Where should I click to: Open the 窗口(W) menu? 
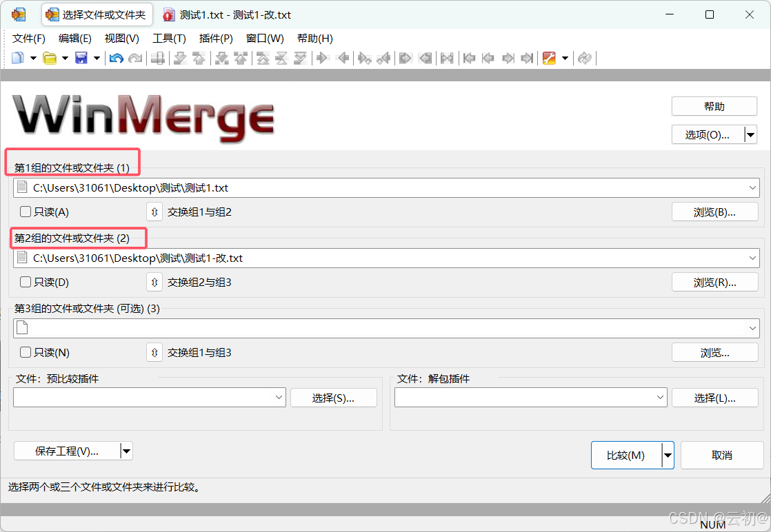[x=265, y=39]
